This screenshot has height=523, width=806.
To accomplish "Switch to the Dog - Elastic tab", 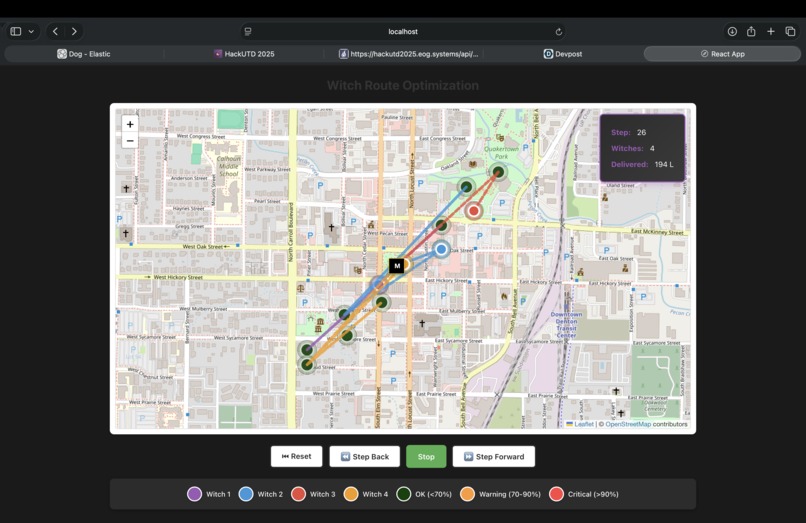I will pos(83,53).
